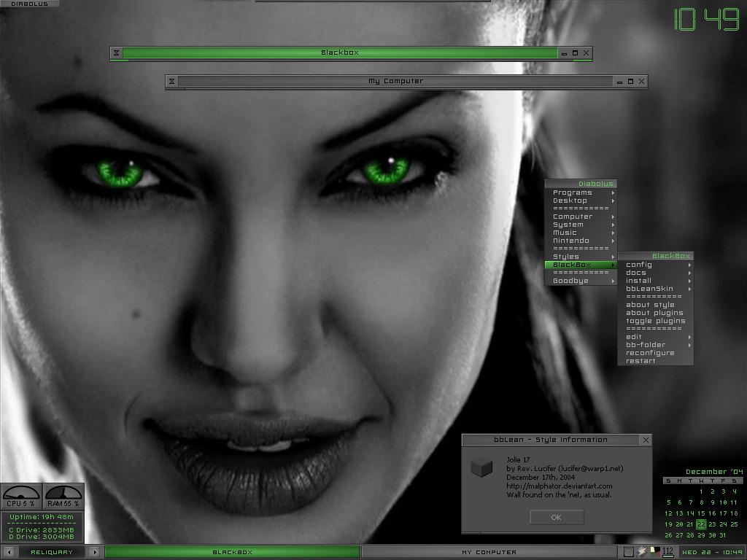Click the hourglass icon on Blackbox window titlebar
This screenshot has height=560, width=747.
click(116, 52)
